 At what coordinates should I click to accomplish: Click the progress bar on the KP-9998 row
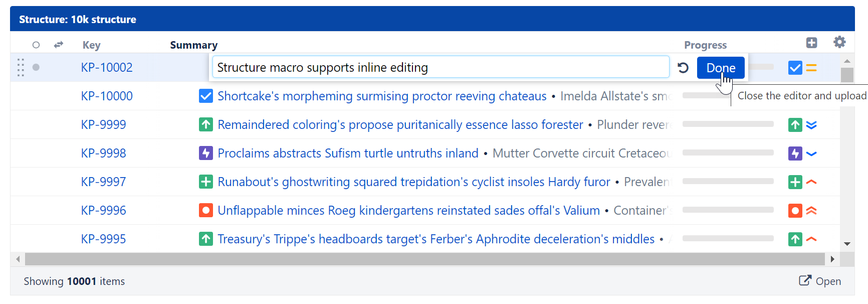pos(728,153)
